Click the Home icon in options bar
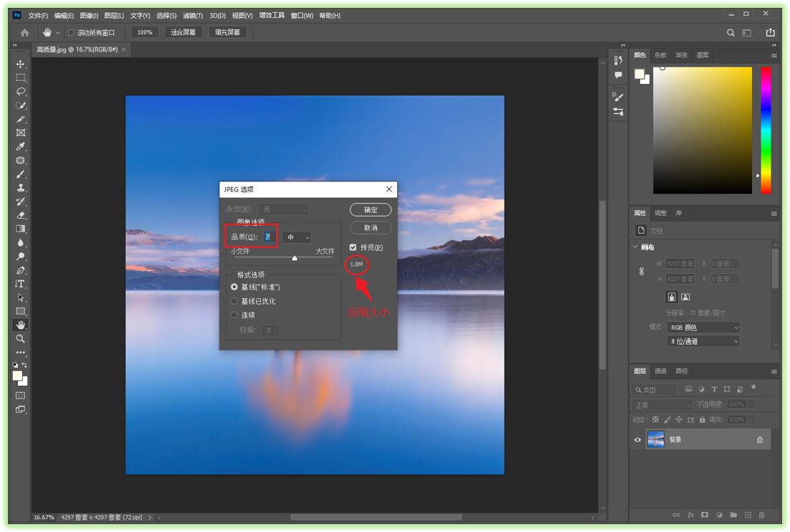 click(x=24, y=32)
